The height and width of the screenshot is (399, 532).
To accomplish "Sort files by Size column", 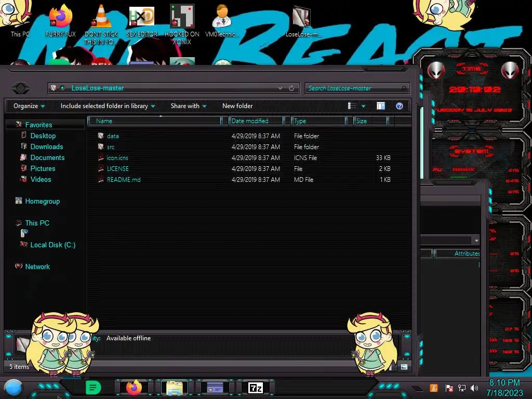I will tap(370, 121).
